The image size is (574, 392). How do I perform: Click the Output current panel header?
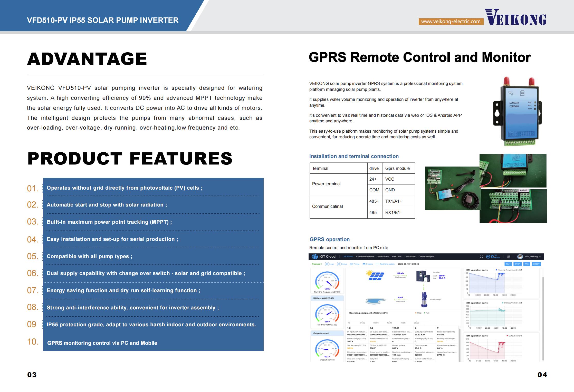[x=327, y=333]
